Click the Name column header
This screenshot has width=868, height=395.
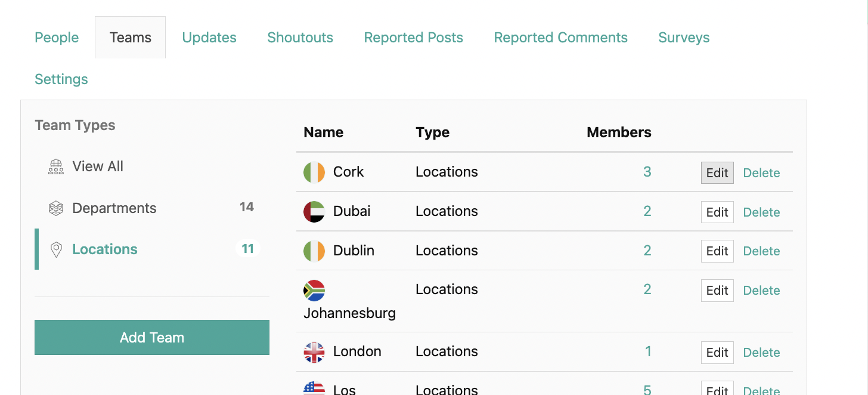coord(324,132)
